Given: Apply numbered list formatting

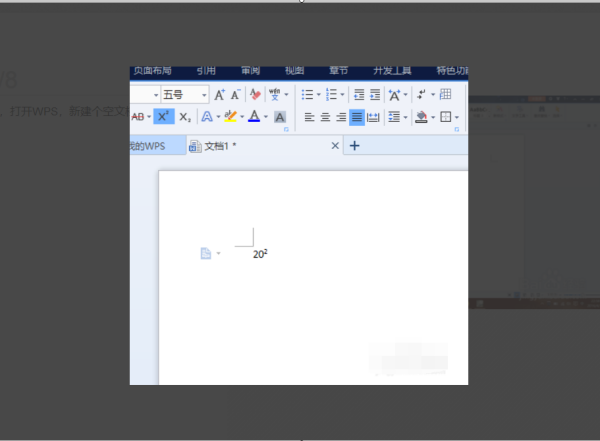Looking at the screenshot, I should 331,94.
